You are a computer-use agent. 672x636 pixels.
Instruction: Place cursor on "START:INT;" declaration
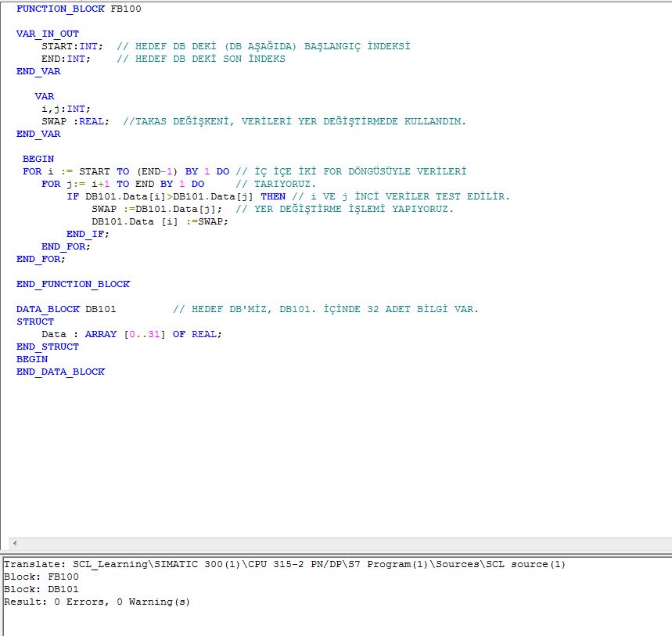click(x=73, y=46)
